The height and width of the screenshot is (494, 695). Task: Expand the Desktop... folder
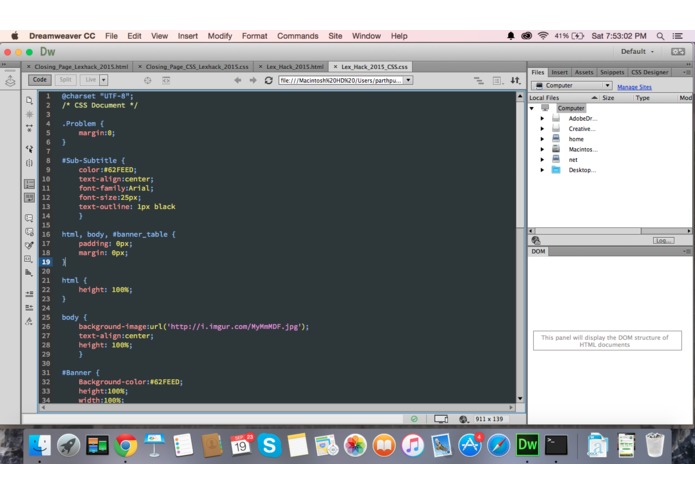542,170
